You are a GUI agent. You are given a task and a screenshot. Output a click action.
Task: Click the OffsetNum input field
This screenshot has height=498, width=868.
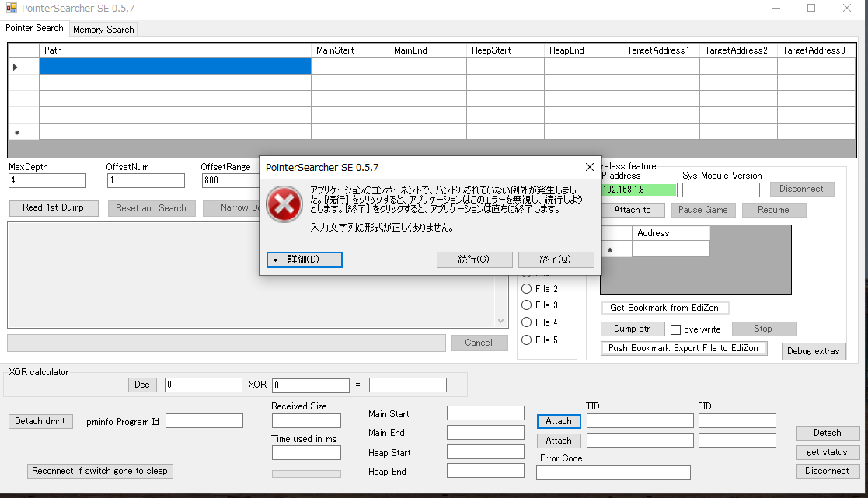tap(146, 180)
